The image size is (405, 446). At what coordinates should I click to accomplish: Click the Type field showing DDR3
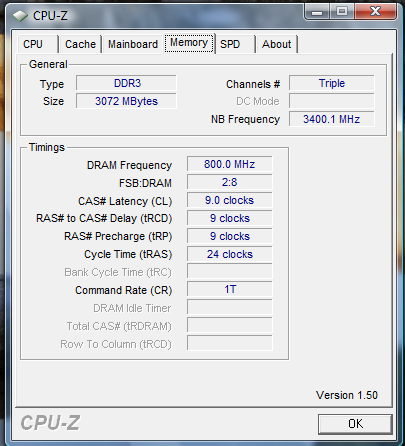[x=126, y=83]
